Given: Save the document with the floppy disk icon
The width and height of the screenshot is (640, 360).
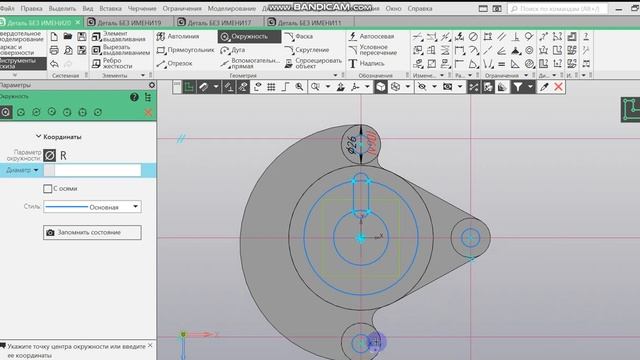Looking at the screenshot, I should pos(82,37).
